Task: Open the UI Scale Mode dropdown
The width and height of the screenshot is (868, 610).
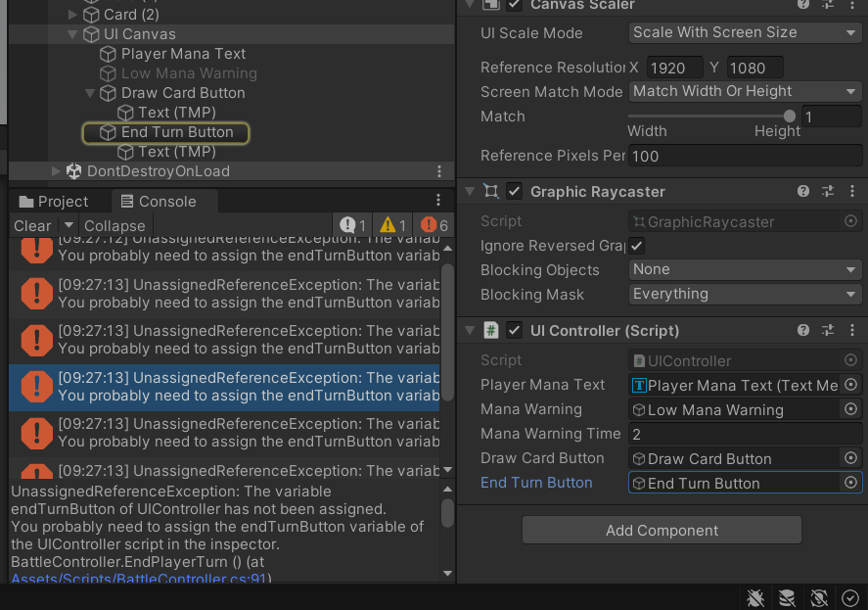Action: click(x=745, y=32)
